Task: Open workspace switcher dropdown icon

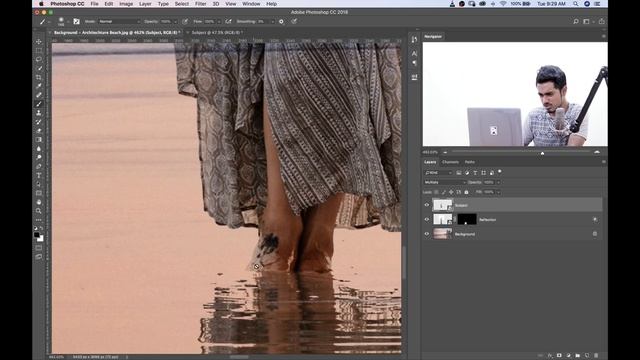Action: [x=587, y=21]
